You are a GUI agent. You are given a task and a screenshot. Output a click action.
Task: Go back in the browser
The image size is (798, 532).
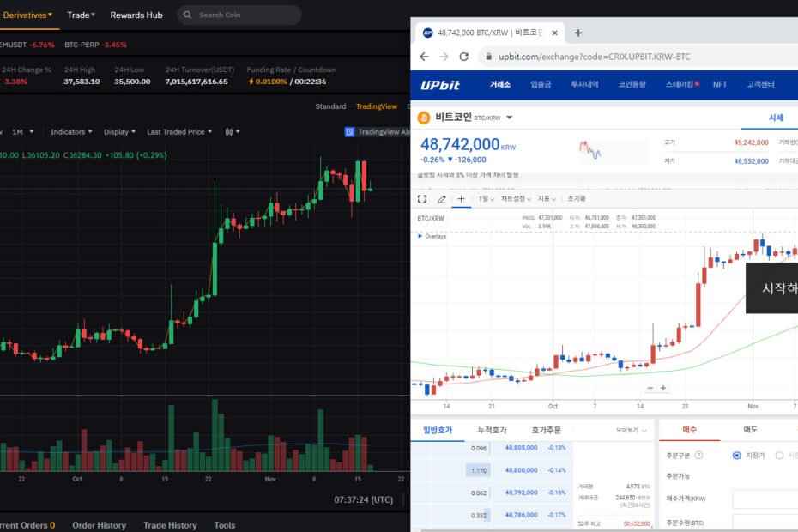[424, 57]
